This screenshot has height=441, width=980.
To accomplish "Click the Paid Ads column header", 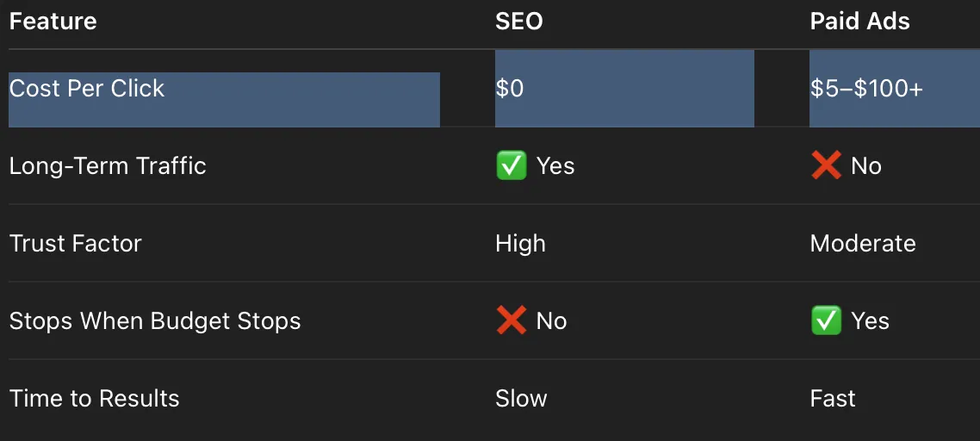I will (859, 22).
